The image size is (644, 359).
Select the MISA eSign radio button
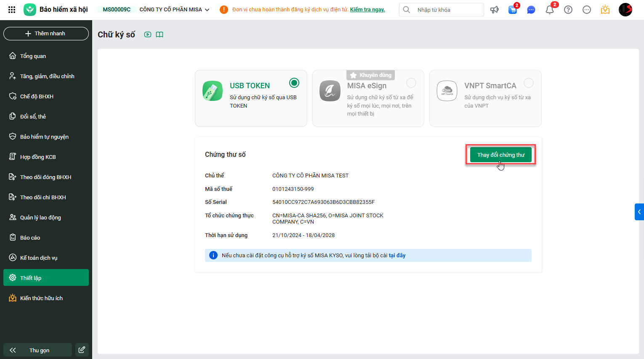click(411, 83)
